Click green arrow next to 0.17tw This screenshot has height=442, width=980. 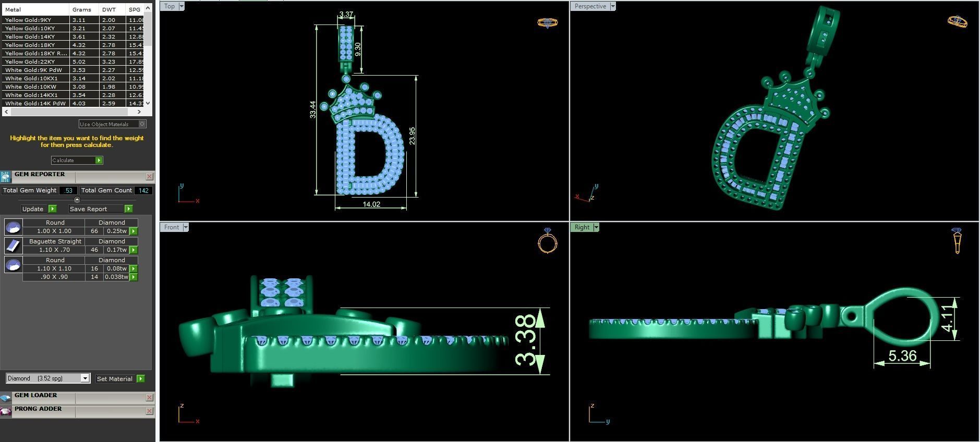click(134, 250)
